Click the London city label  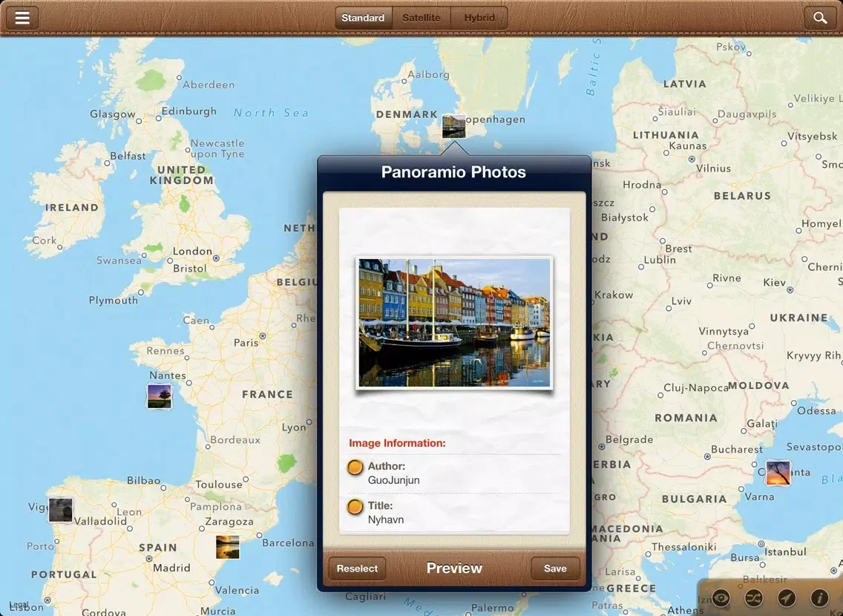click(x=192, y=251)
